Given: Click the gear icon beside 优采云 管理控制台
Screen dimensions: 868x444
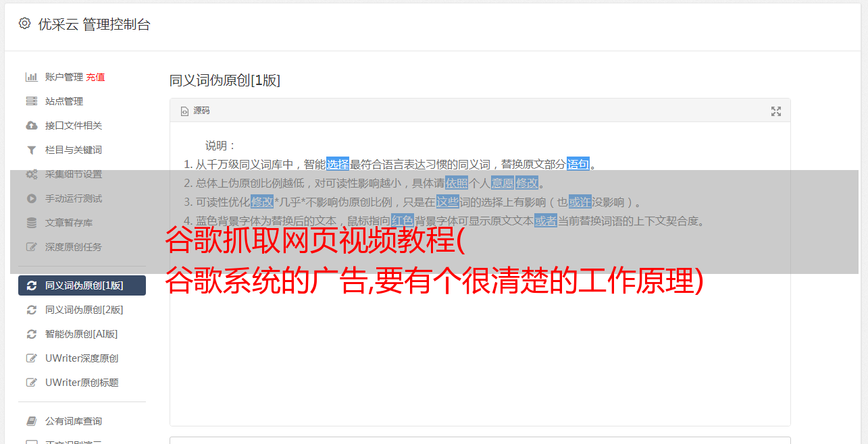Looking at the screenshot, I should point(24,24).
